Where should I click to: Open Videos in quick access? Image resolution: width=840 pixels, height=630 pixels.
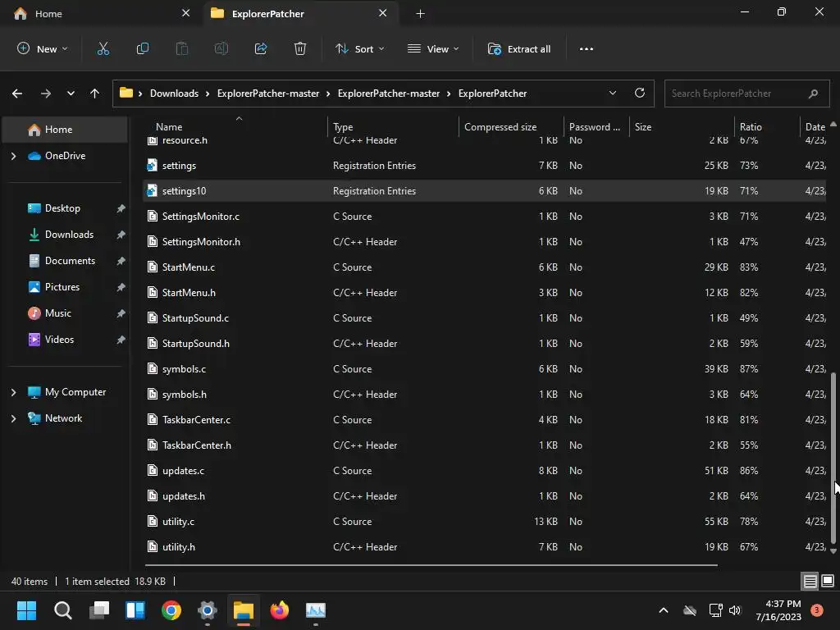click(59, 340)
